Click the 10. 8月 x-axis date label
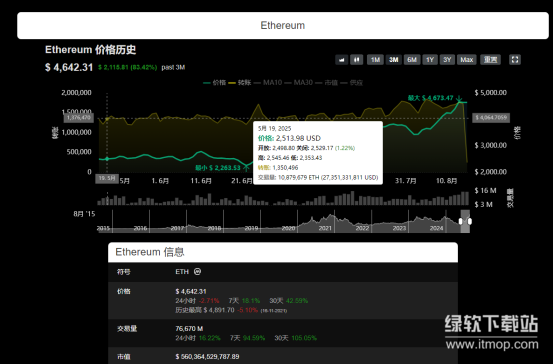Image resolution: width=553 pixels, height=364 pixels. [x=446, y=181]
